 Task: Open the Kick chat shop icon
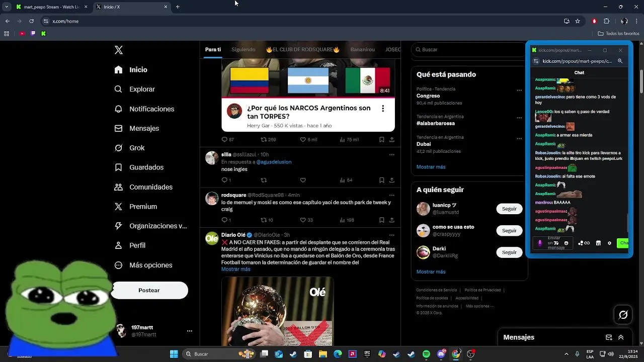click(x=598, y=243)
